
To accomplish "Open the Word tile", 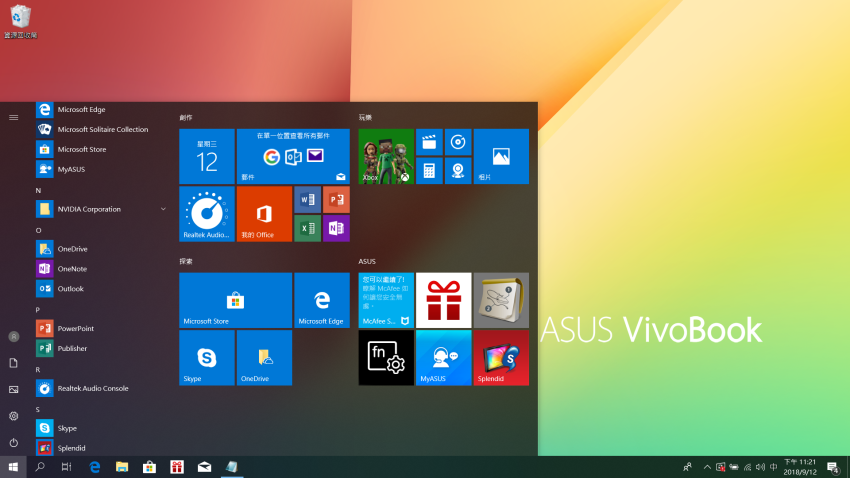I will [x=307, y=200].
